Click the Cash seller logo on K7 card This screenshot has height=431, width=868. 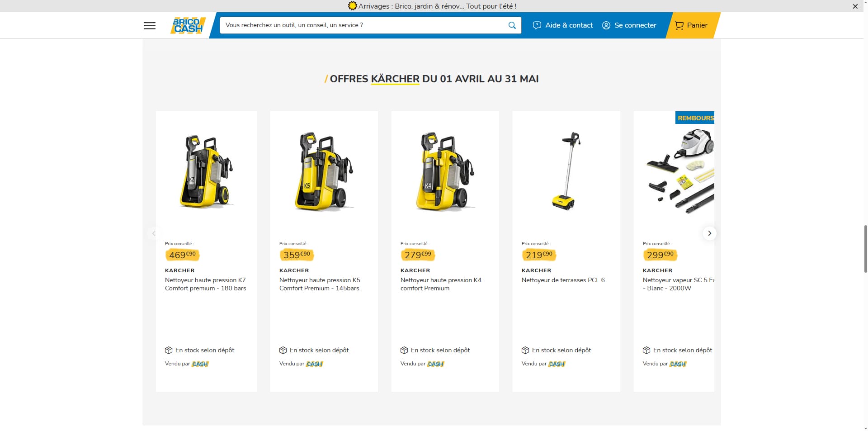point(200,364)
